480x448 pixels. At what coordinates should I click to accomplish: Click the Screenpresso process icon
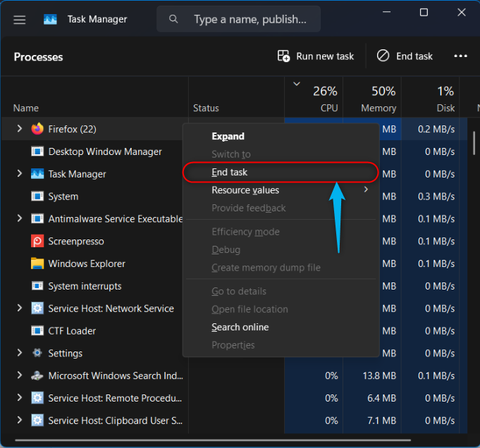[37, 241]
